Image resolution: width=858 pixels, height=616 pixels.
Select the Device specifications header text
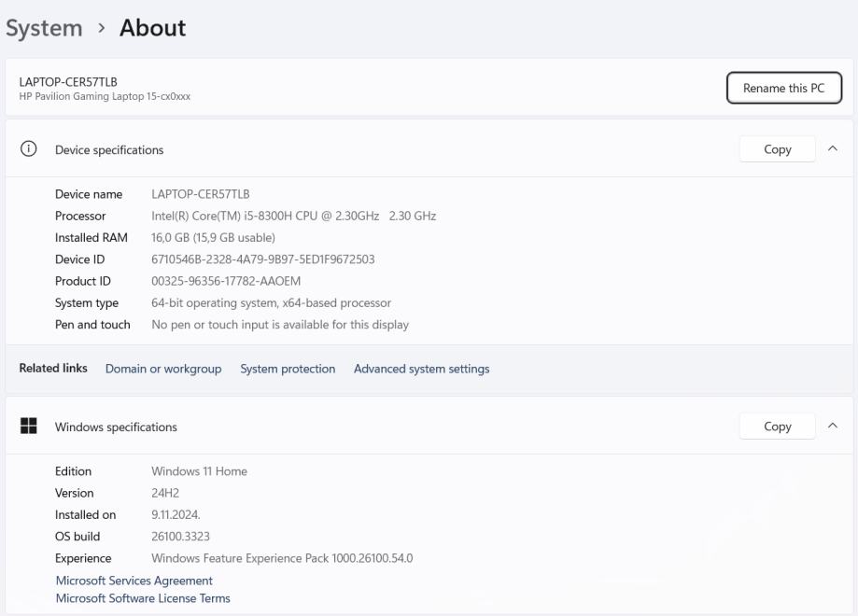click(x=109, y=150)
